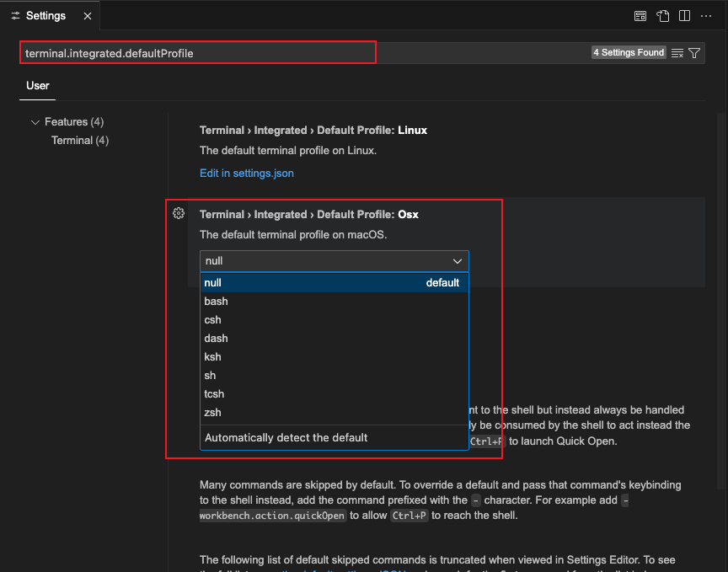Select tcsh from the profile options
Viewport: 728px width, 572px height.
tap(214, 393)
